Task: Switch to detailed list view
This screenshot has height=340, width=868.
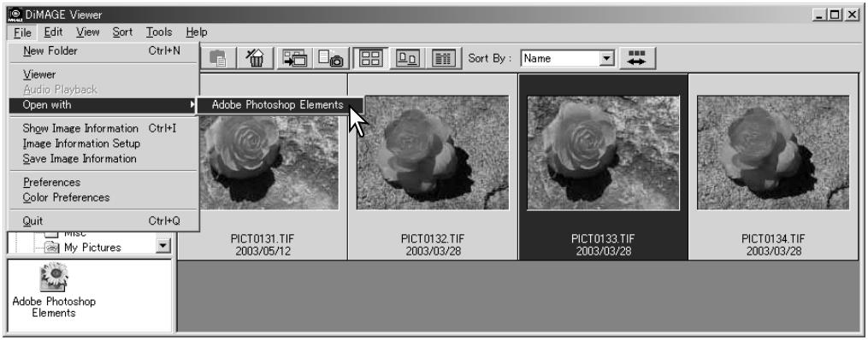Action: (x=444, y=58)
